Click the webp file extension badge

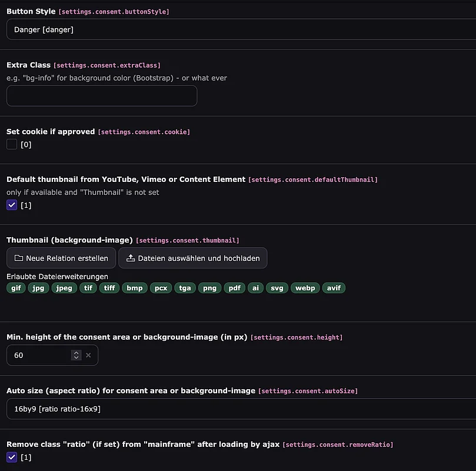tap(305, 288)
